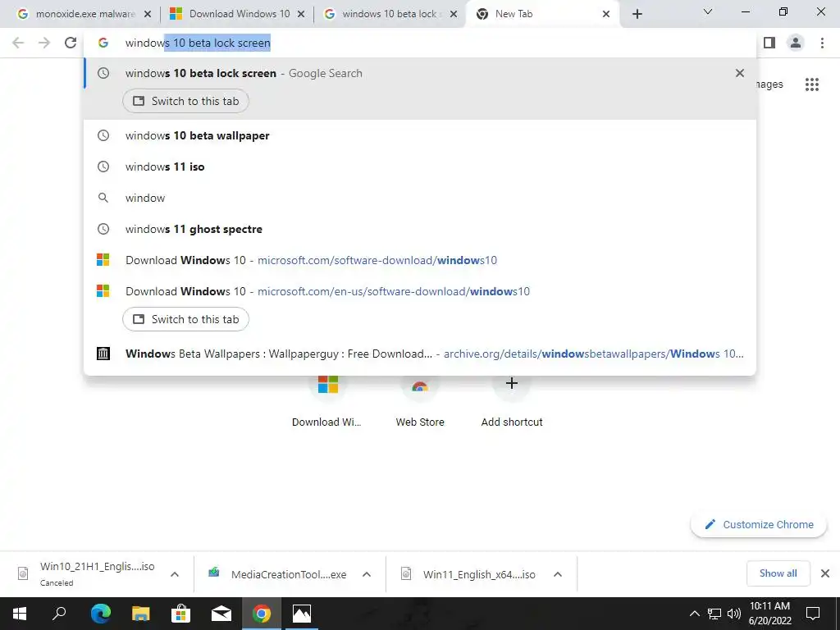Click 'Switch to this tab' under the lock screen suggestion
The width and height of the screenshot is (840, 630).
click(x=185, y=101)
